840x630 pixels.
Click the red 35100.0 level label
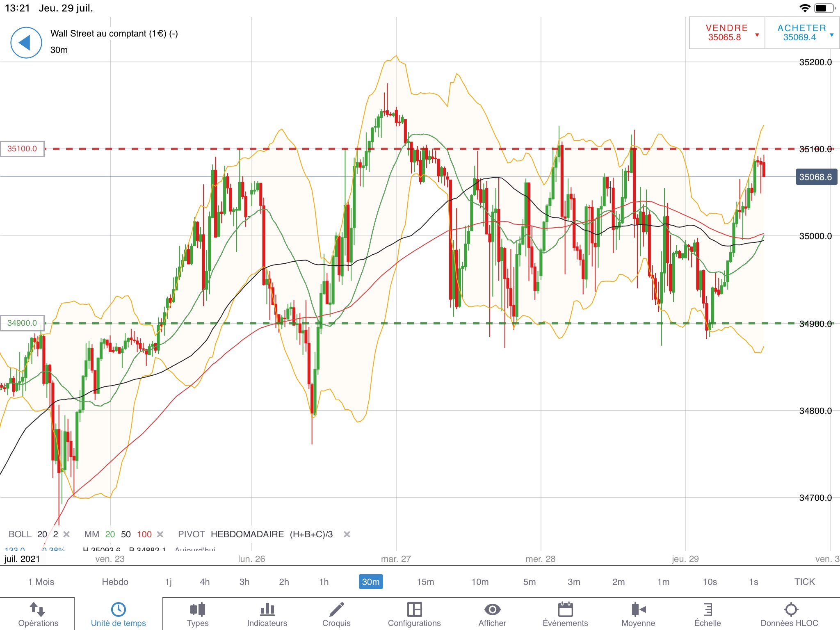[x=22, y=149]
